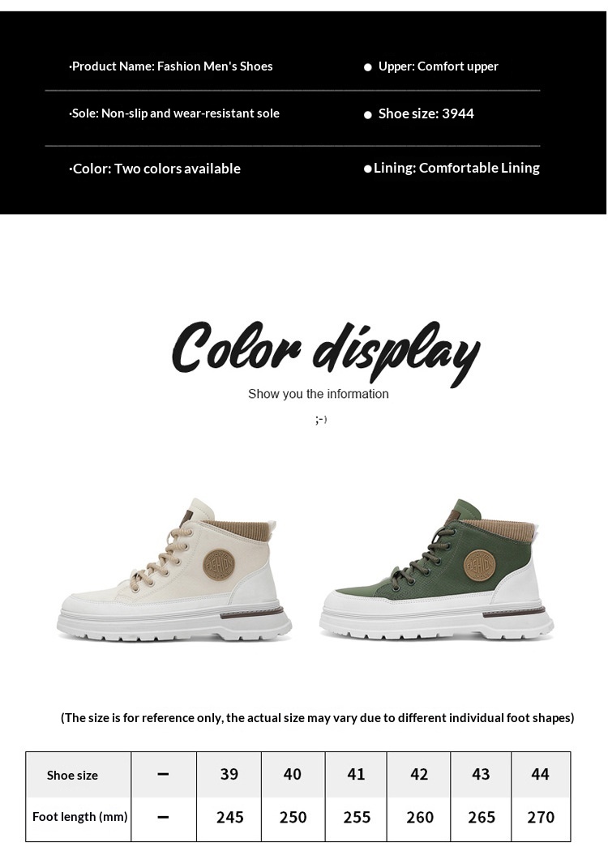Click the smiley emoticon under Show you the information
The height and width of the screenshot is (868, 608).
[321, 420]
